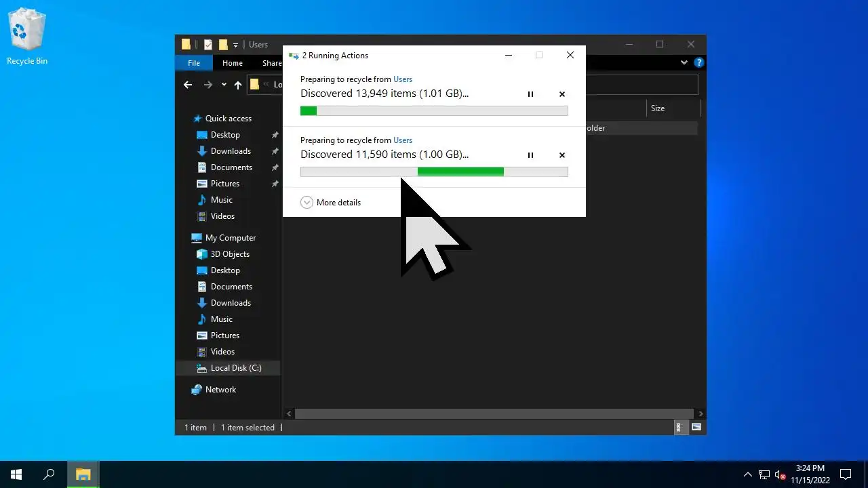Open Desktop under My Computer

[x=225, y=270]
